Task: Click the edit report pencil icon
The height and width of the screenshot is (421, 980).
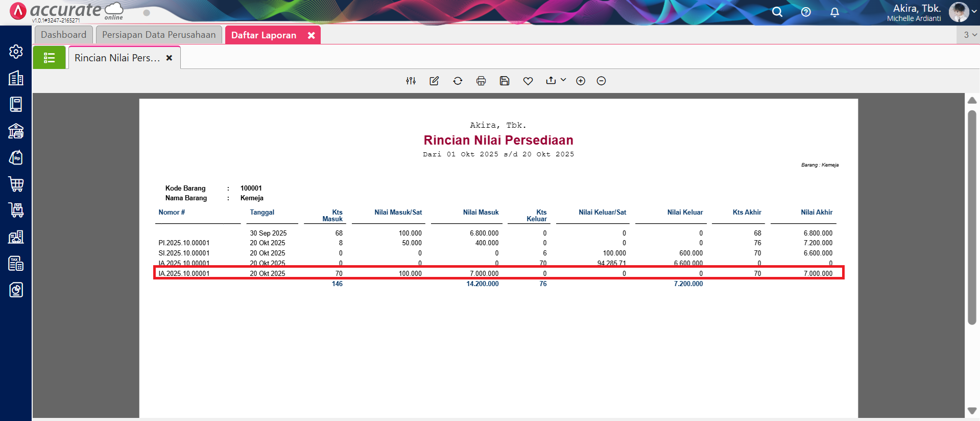Action: click(x=434, y=81)
